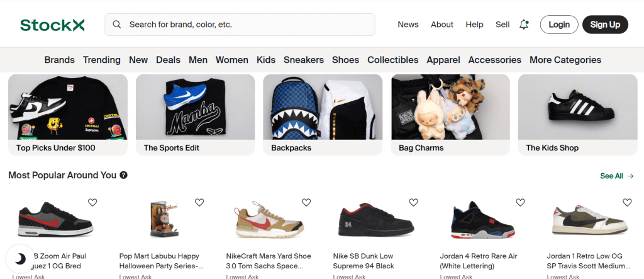Favorite the Pop Mart Labubu item
Viewport: 644px width, 279px height.
[x=199, y=202]
